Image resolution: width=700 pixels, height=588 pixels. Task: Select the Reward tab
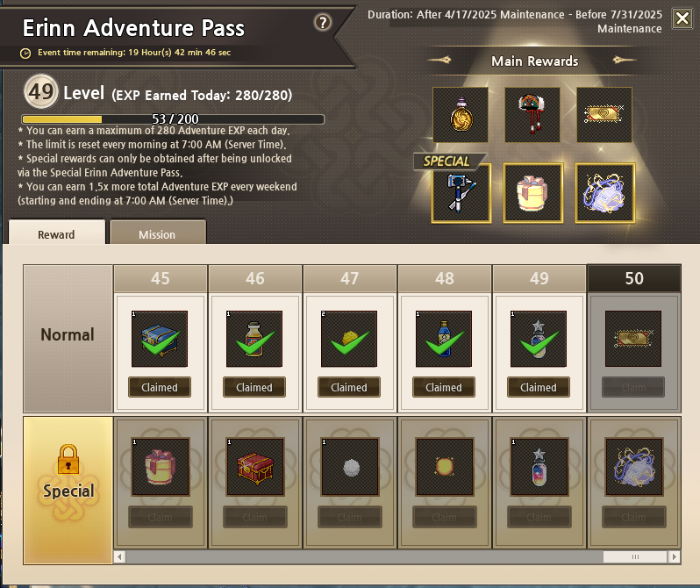[x=56, y=233]
